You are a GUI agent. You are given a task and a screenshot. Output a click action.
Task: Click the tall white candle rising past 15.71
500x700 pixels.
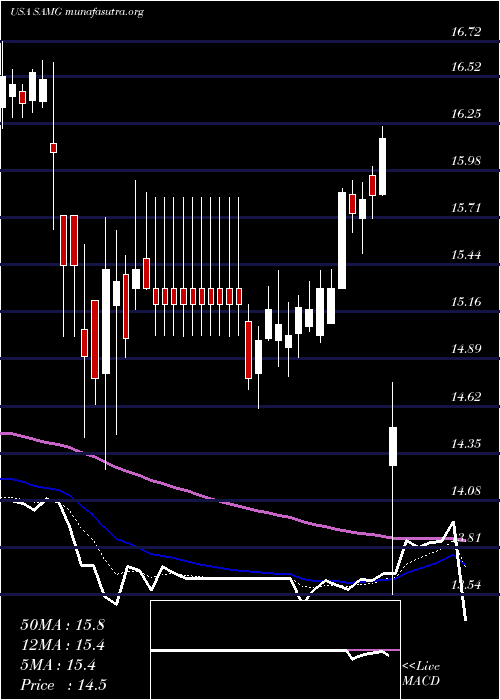pyautogui.click(x=342, y=240)
